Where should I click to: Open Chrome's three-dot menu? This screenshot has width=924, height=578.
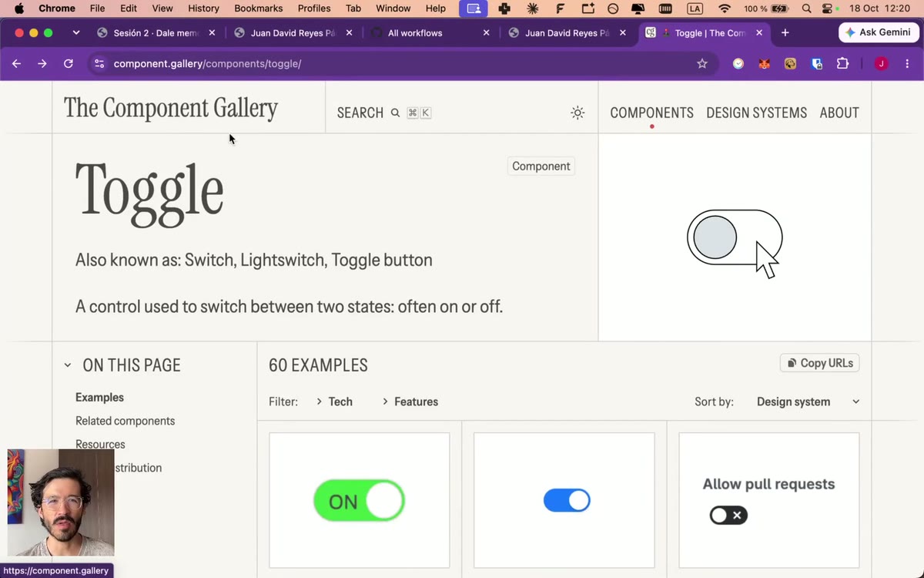(x=908, y=64)
